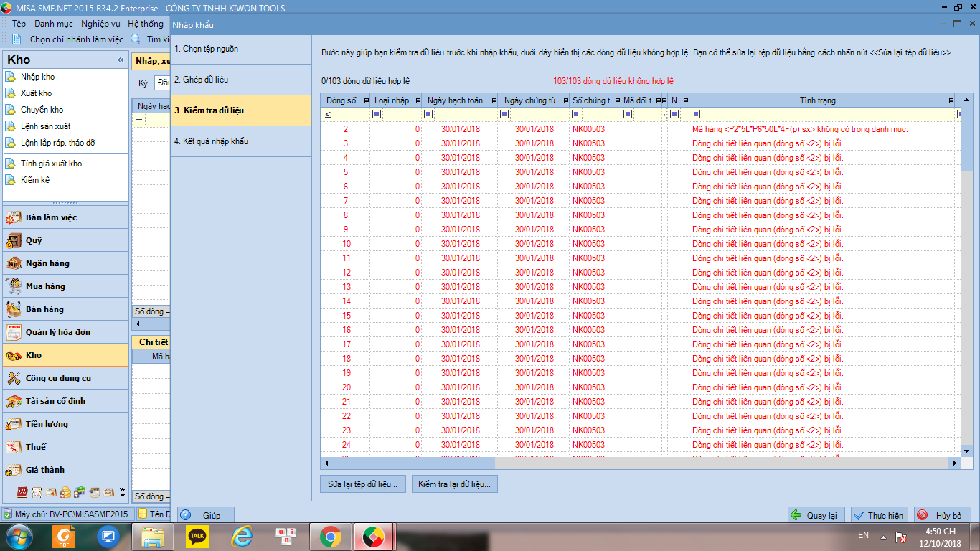
Task: Go to the Bàn làm việc module
Action: 66,217
